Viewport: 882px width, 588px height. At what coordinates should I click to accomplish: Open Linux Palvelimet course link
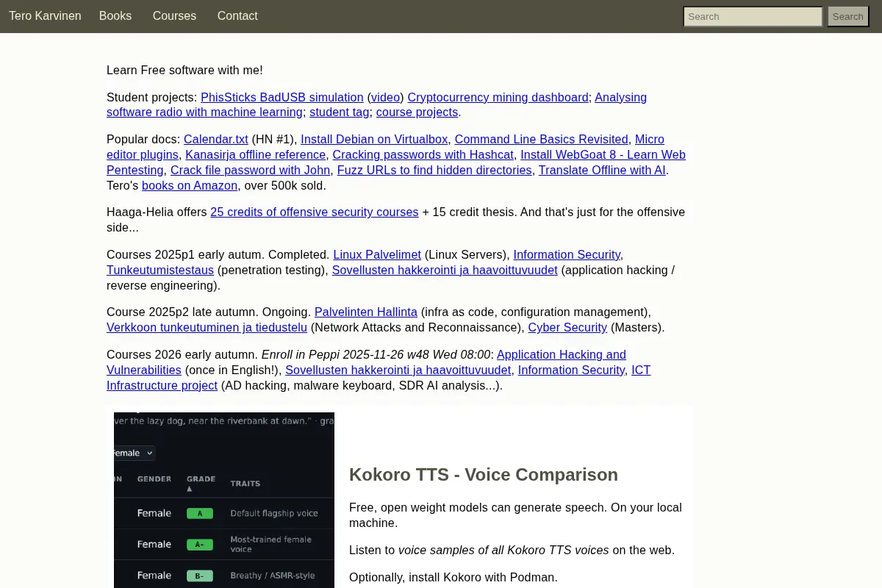point(377,254)
